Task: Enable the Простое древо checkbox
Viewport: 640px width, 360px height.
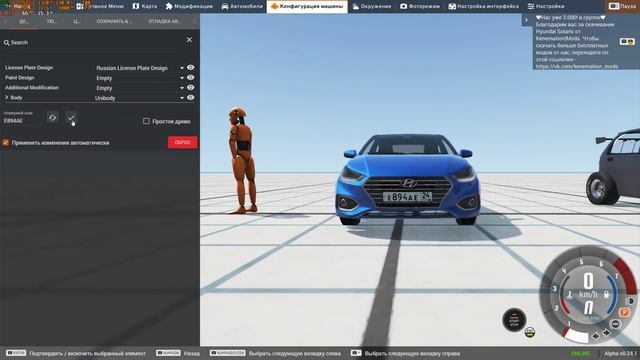Action: pos(146,121)
